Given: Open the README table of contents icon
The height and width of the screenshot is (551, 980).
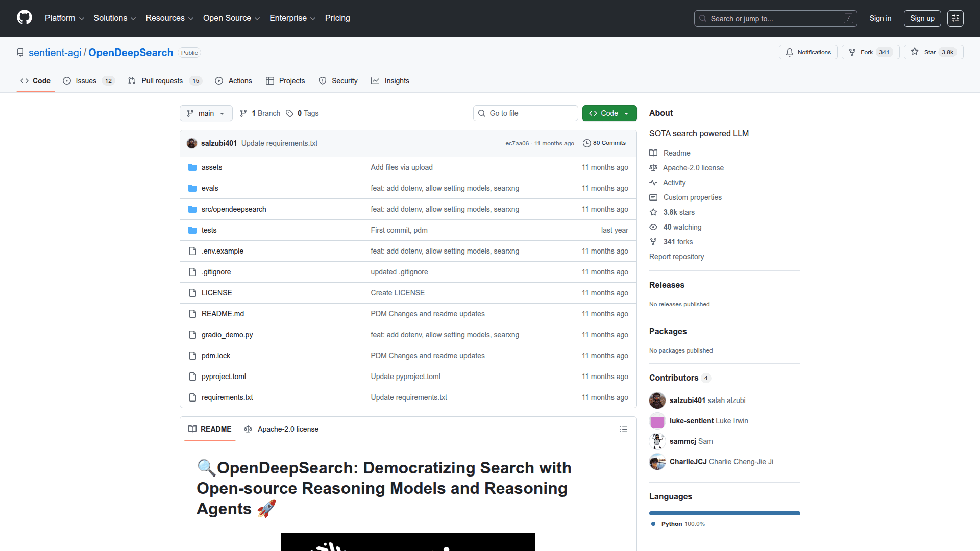Looking at the screenshot, I should (x=624, y=429).
